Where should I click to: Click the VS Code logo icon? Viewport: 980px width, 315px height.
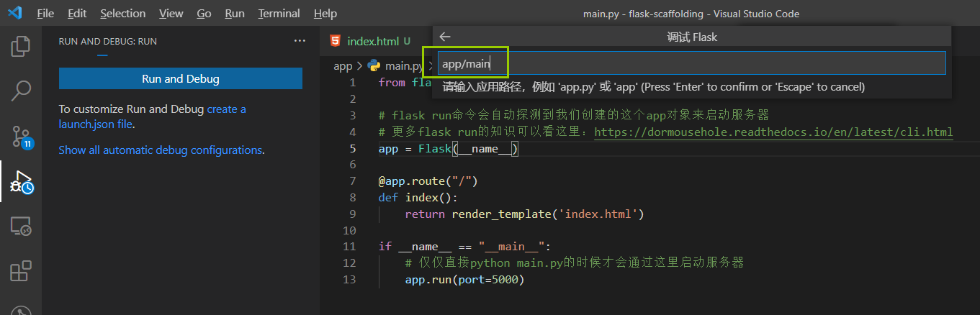(x=14, y=13)
